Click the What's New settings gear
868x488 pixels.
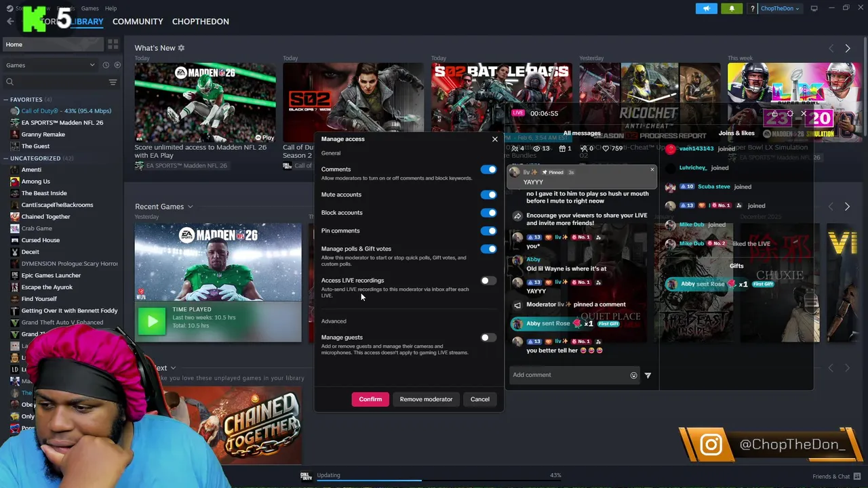(x=181, y=48)
